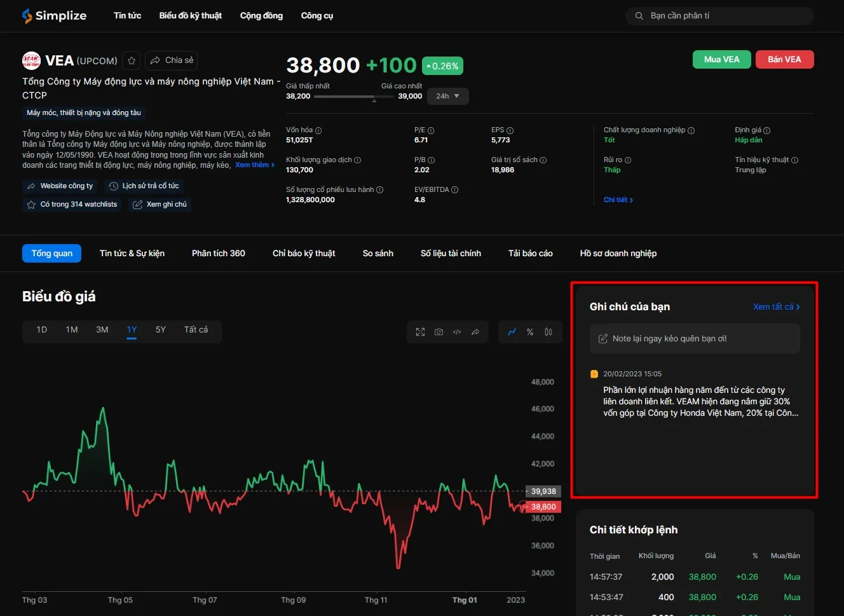Click the gray 39,938 reference price label

(x=543, y=491)
